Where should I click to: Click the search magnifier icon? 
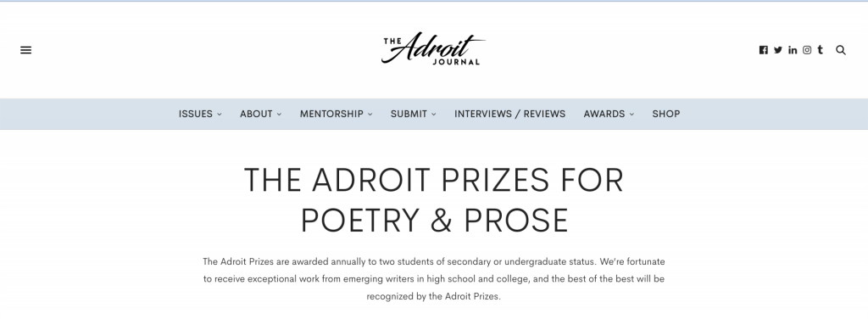click(x=841, y=50)
